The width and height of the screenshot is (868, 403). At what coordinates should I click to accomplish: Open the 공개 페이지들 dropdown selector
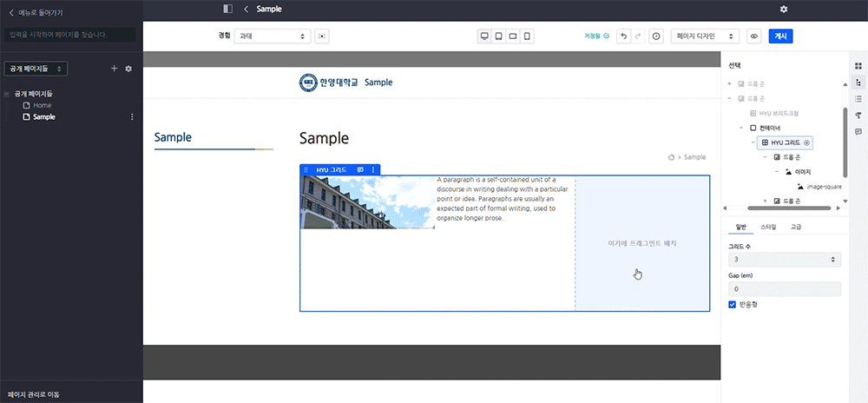(36, 69)
